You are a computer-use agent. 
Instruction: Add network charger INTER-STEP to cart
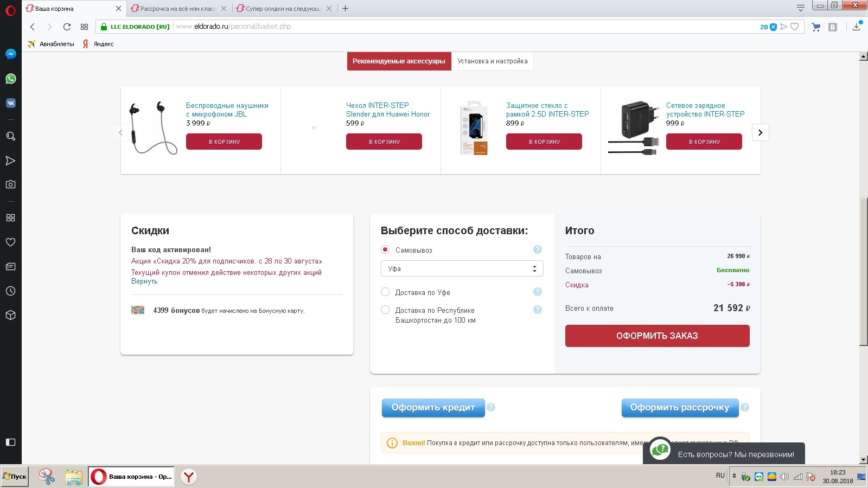(704, 142)
